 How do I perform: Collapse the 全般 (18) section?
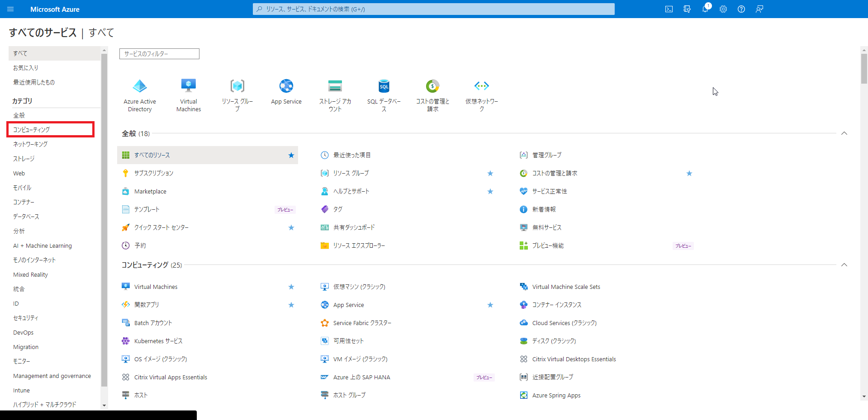point(844,133)
